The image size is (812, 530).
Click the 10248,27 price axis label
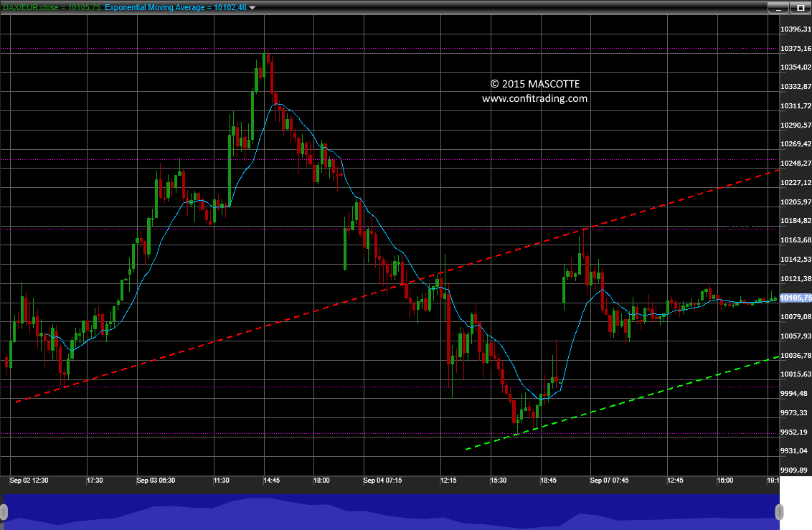pyautogui.click(x=796, y=163)
